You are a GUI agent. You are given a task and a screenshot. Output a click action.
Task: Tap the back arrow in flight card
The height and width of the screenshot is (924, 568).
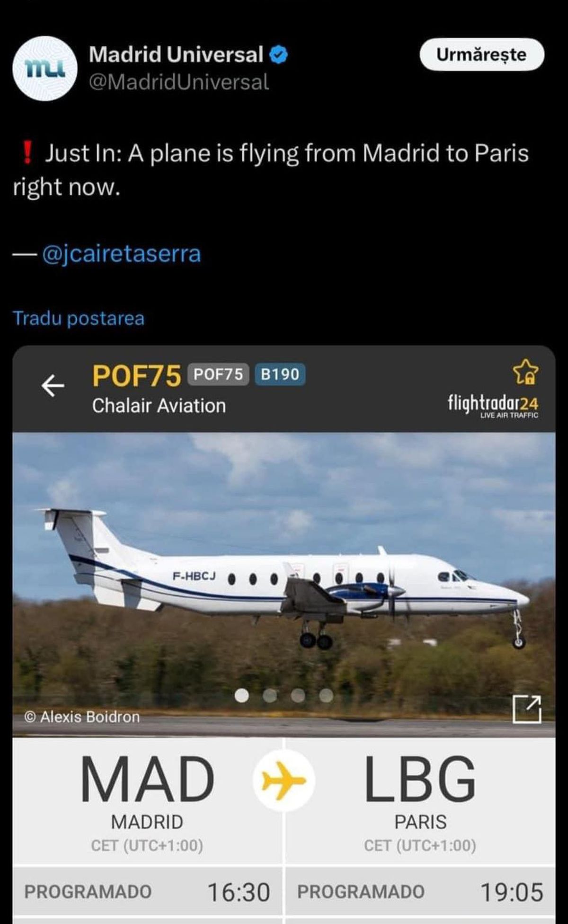tap(53, 386)
